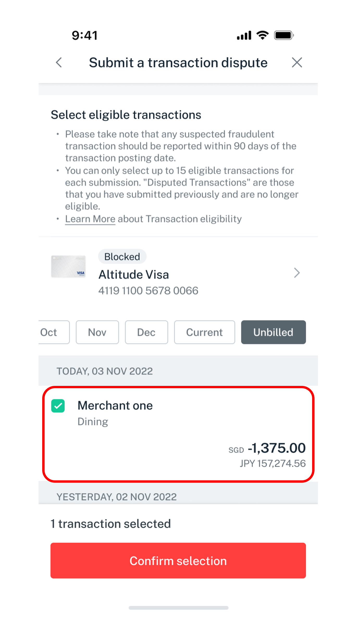Open the Learn More eligibility link
Image resolution: width=358 pixels, height=644 pixels.
90,219
